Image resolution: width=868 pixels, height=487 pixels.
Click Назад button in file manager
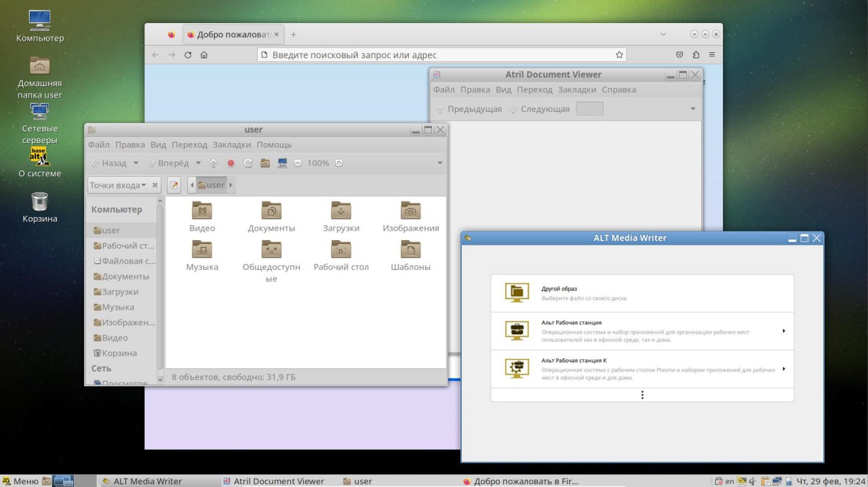click(x=108, y=163)
